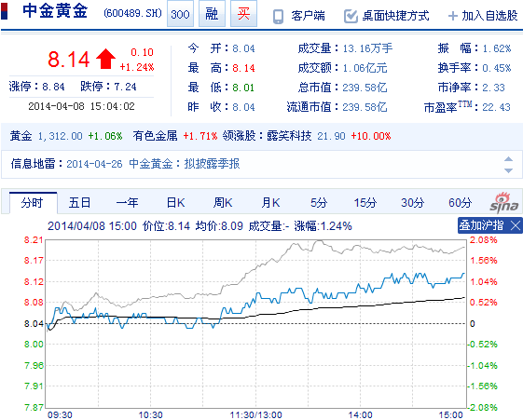
Task: Switch to the 一年 one-year tab
Action: pos(127,202)
